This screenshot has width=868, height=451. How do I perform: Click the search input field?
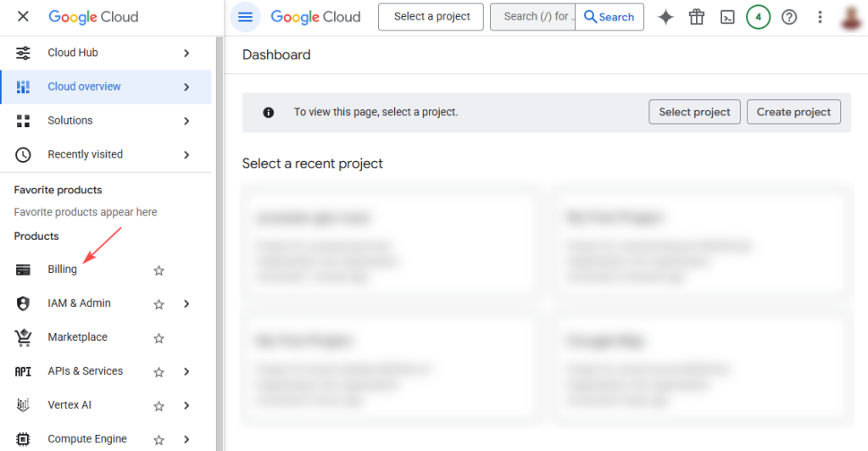coord(534,17)
